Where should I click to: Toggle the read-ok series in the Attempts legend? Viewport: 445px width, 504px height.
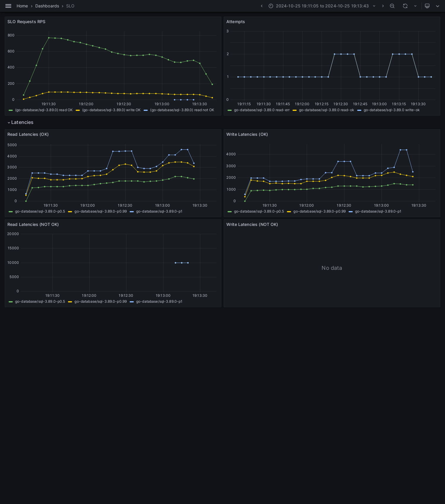pyautogui.click(x=326, y=110)
